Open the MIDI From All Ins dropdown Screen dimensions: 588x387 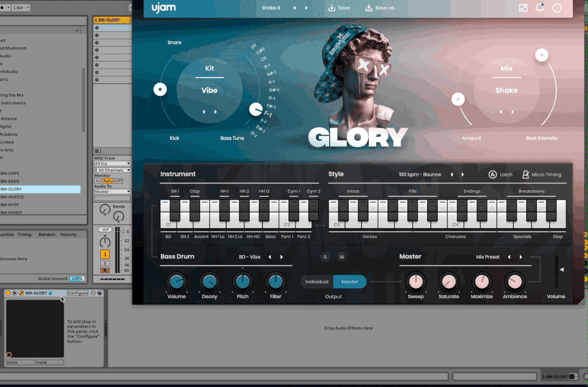pos(112,164)
